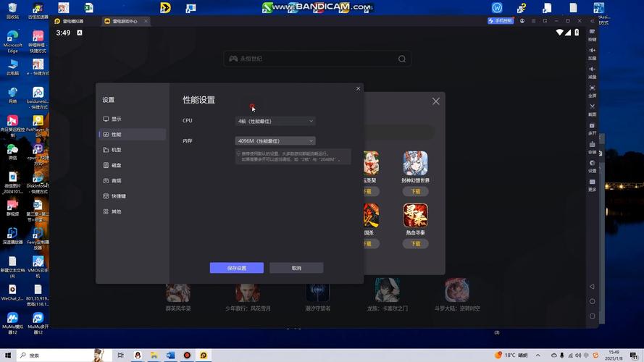Open the 微信 WeChat desktop icon
644x362 pixels.
pos(12,152)
